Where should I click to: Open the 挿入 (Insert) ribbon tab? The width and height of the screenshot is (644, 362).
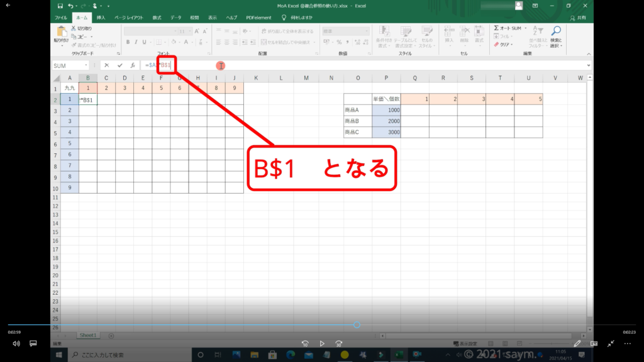(x=101, y=18)
